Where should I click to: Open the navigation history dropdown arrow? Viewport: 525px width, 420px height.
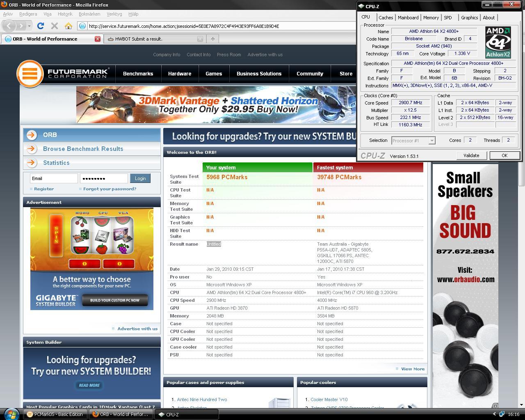[30, 26]
